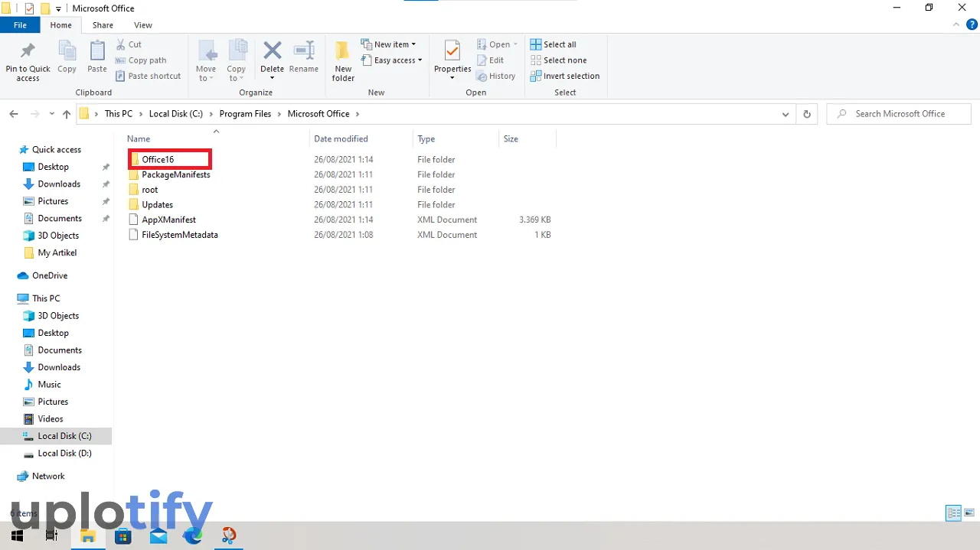
Task: Open Microsoft Edge from the taskbar
Action: [x=193, y=535]
